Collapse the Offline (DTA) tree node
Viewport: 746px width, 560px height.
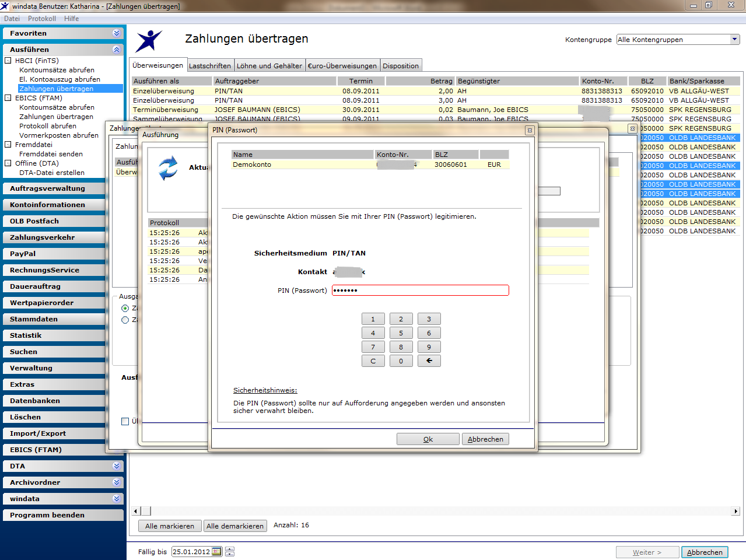tap(8, 163)
